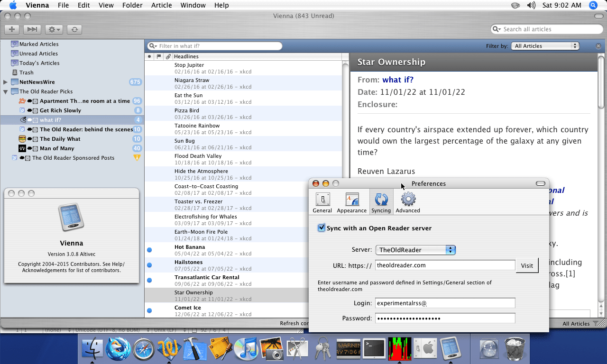The height and width of the screenshot is (364, 607).
Task: Select the Trash folder in sidebar
Action: [26, 73]
